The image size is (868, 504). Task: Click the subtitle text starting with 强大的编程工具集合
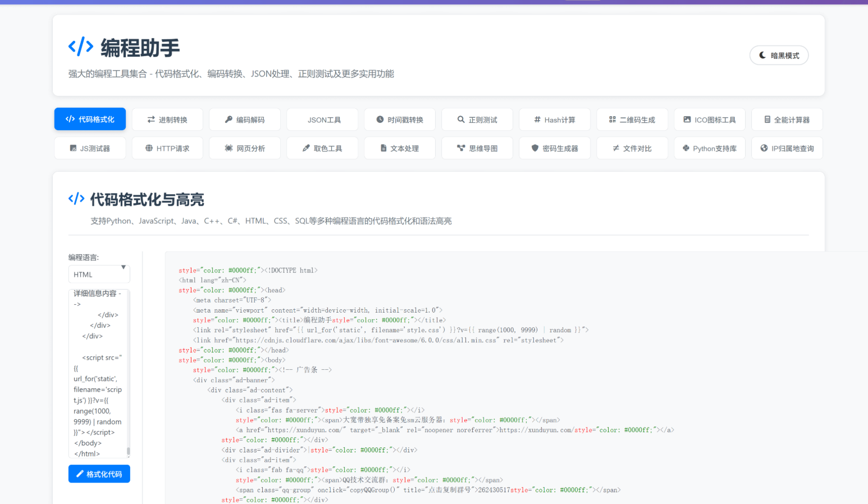coord(231,74)
